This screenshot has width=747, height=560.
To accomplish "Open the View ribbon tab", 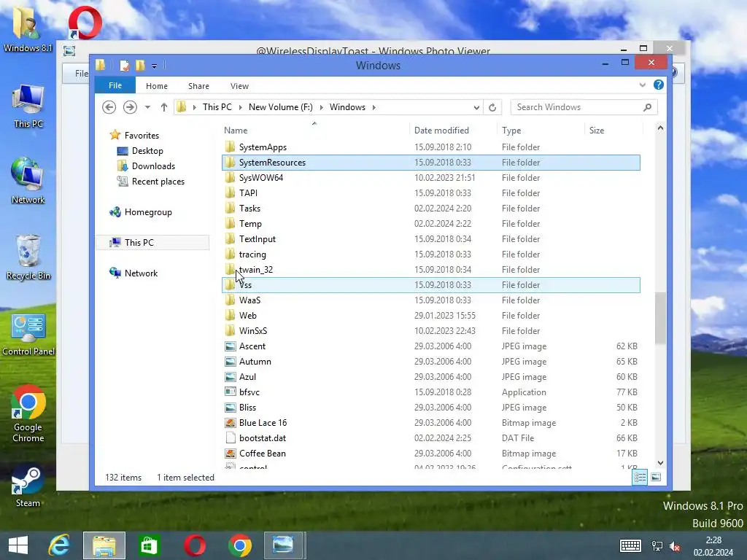I will click(239, 86).
